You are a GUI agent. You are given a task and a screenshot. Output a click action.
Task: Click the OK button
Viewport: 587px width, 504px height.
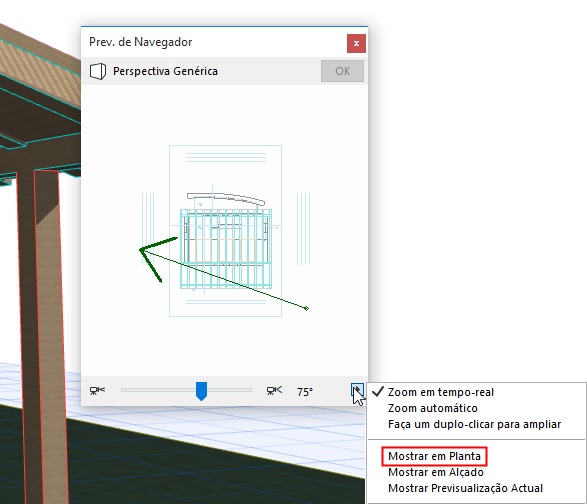point(342,71)
